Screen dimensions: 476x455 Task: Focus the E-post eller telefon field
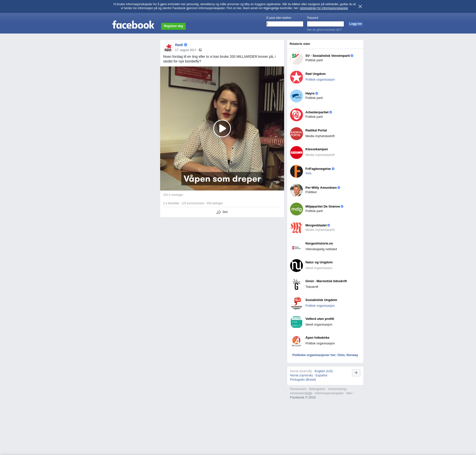click(x=285, y=24)
